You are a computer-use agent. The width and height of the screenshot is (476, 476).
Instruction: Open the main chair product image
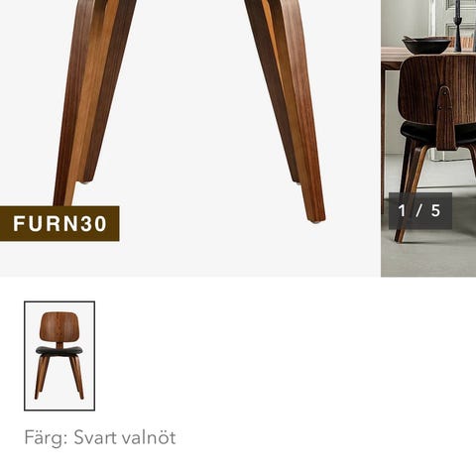tap(190, 138)
